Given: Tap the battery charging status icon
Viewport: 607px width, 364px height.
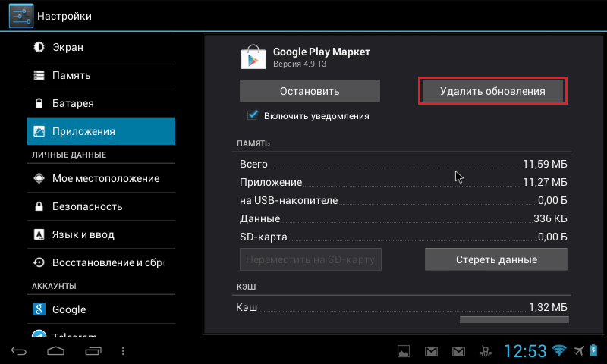Looking at the screenshot, I should 593,350.
